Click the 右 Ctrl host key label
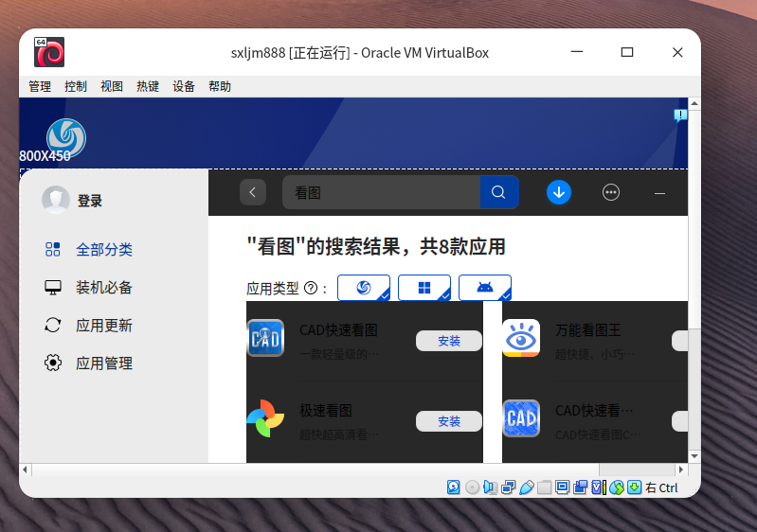The width and height of the screenshot is (757, 532). pyautogui.click(x=661, y=488)
